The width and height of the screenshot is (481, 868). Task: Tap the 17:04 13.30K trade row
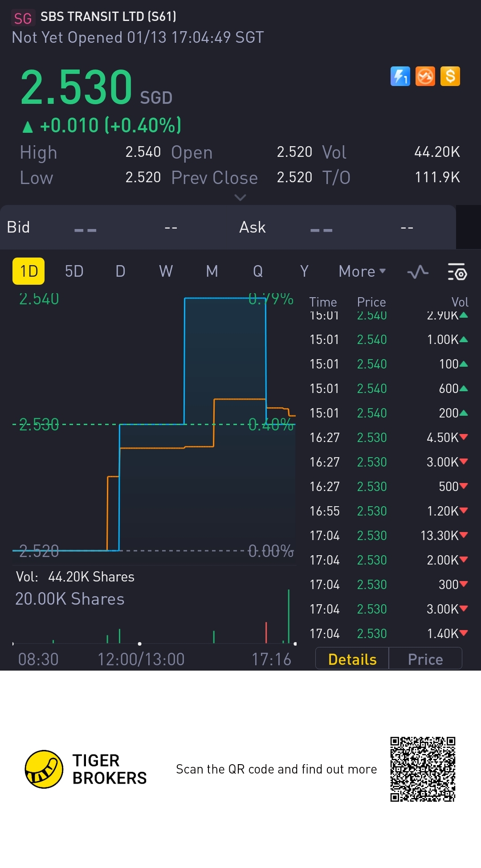point(387,536)
